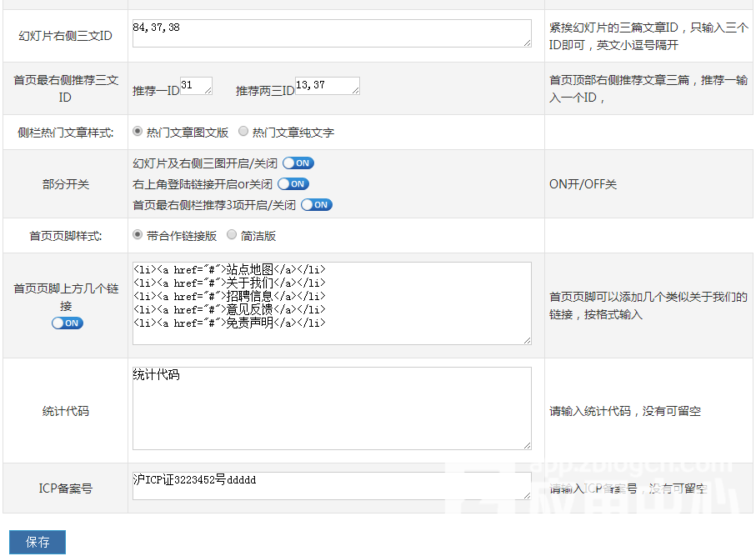Choose the 热门文章纯文字 radio option
The image size is (756, 556).
pos(243,132)
